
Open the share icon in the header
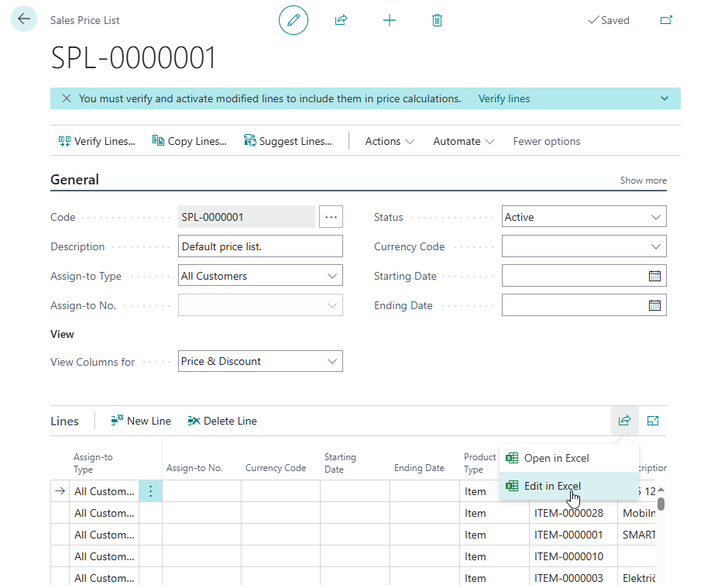341,20
